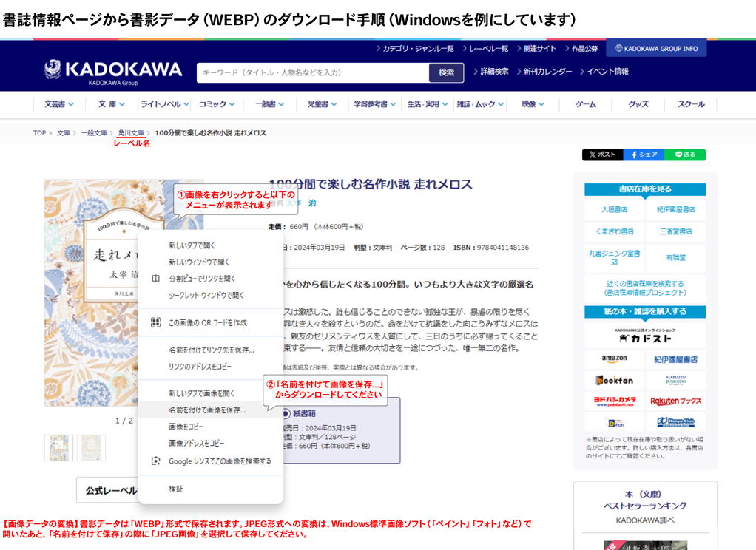This screenshot has height=550, width=756.
Task: Open the Honya Club store logo
Action: point(675,422)
